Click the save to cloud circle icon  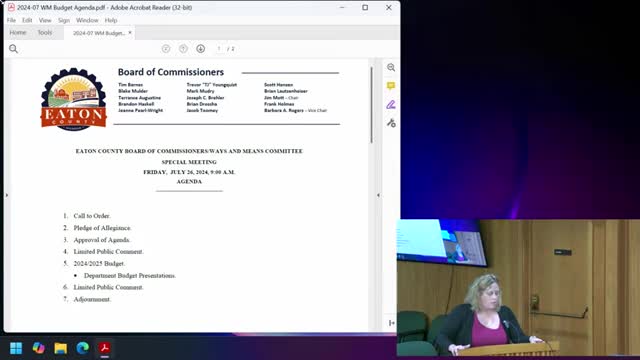[166, 49]
